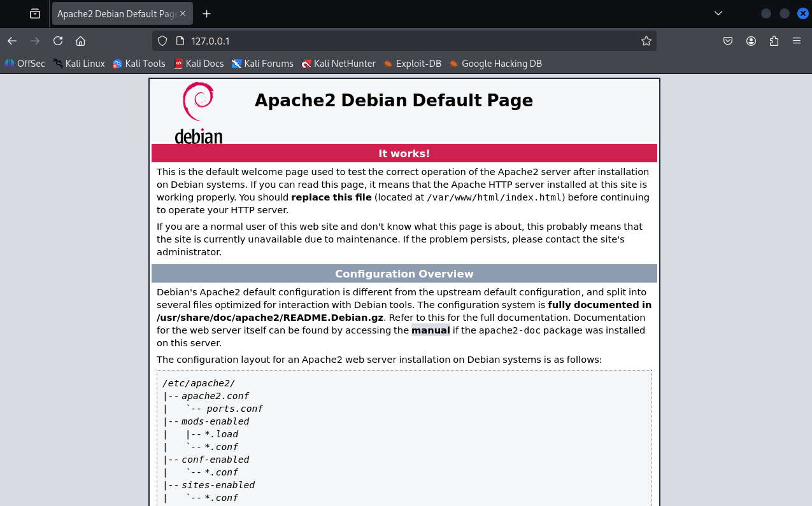Click the Apache2 Debian Default Page heading
The height and width of the screenshot is (506, 812).
pos(394,101)
